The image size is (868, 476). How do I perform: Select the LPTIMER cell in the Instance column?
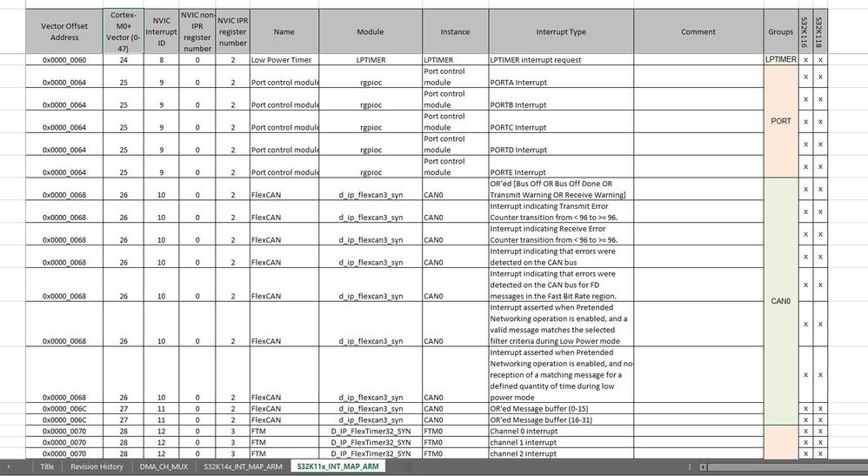click(x=455, y=60)
